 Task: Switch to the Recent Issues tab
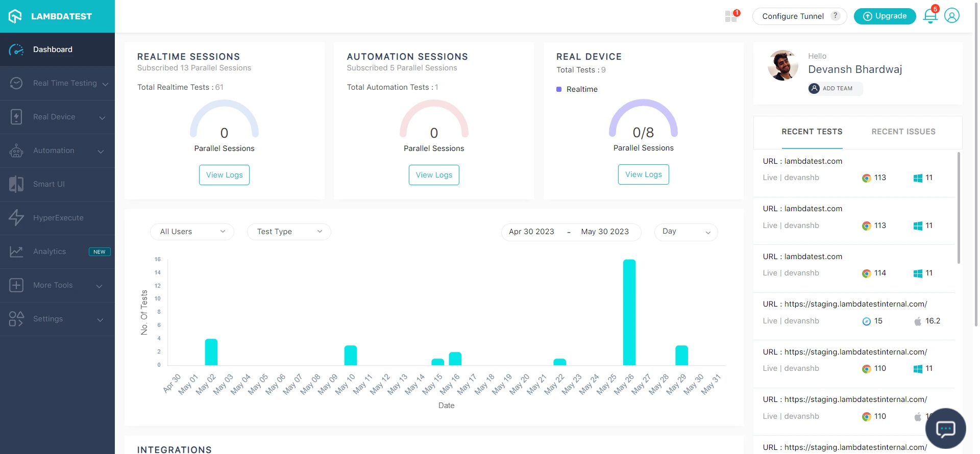pos(903,132)
